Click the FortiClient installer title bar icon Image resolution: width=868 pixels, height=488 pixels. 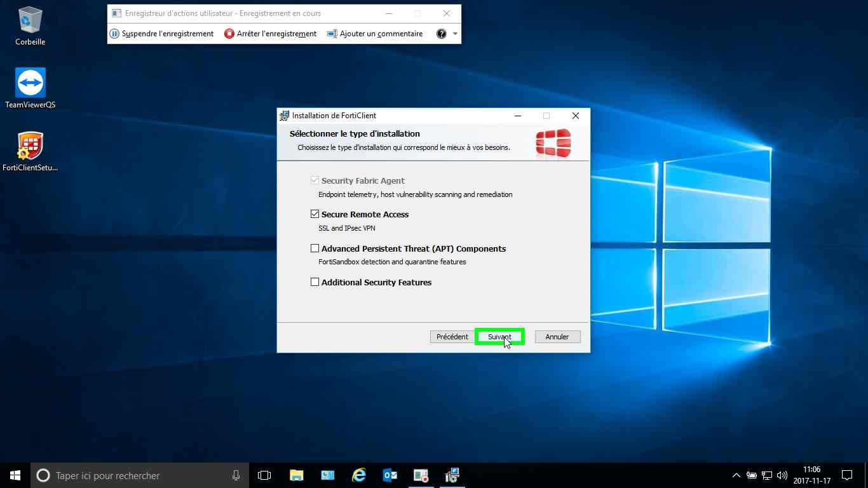click(285, 116)
